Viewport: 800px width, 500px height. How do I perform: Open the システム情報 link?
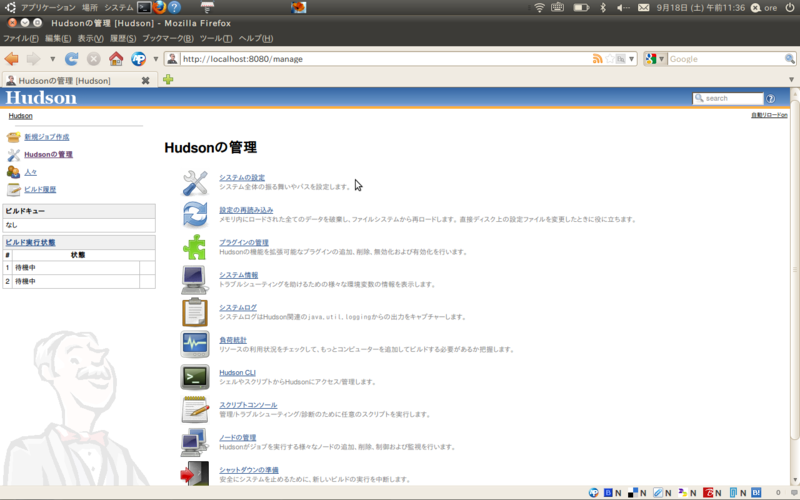238,275
